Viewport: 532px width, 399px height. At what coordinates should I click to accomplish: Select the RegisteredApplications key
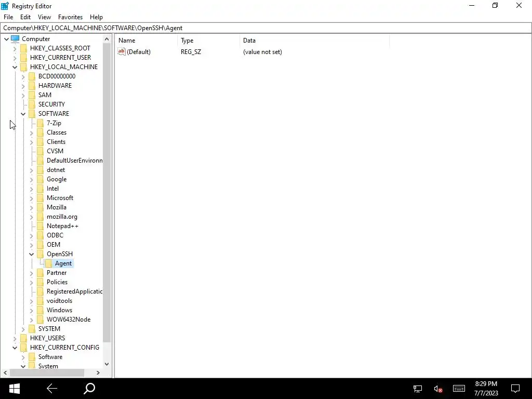(74, 291)
